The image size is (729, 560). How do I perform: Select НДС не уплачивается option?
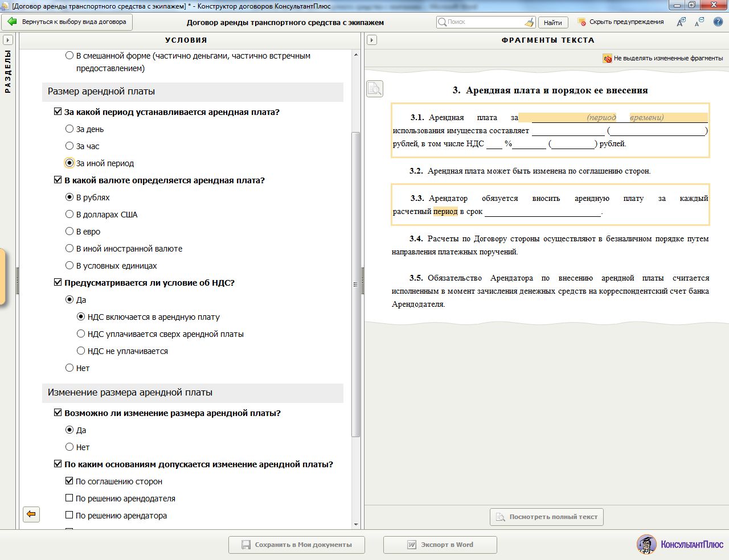coord(81,351)
